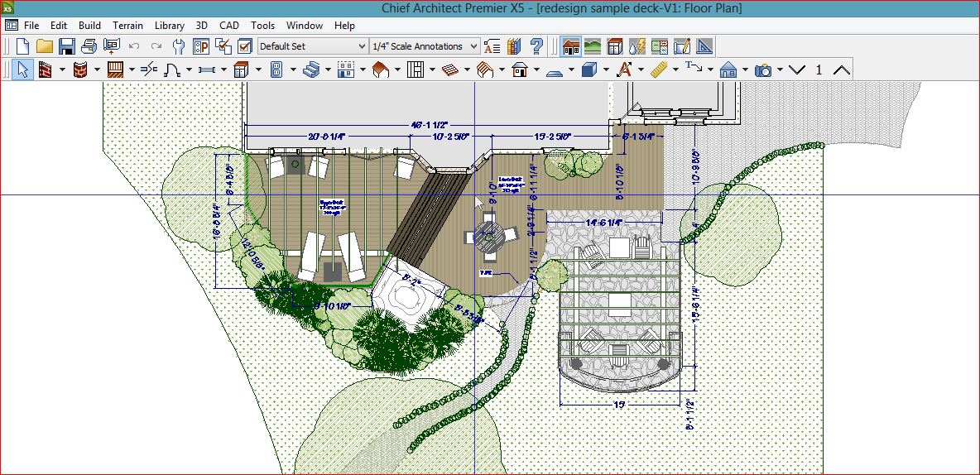The width and height of the screenshot is (980, 475).
Task: Select the Roof tool
Action: (x=381, y=70)
